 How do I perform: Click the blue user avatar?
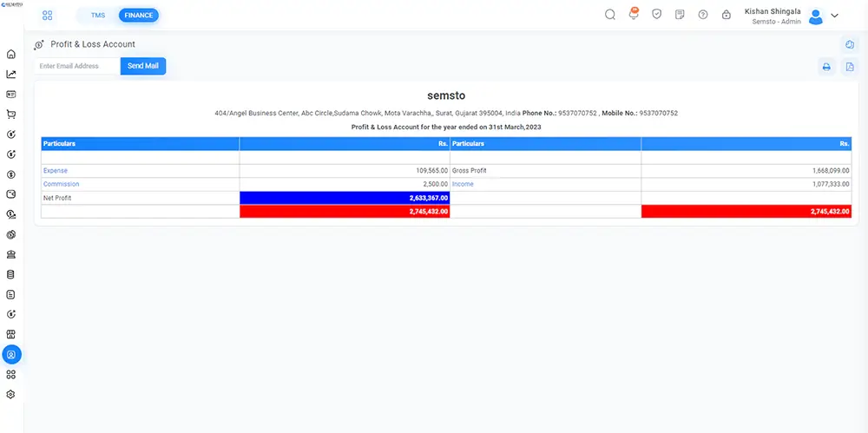click(815, 16)
